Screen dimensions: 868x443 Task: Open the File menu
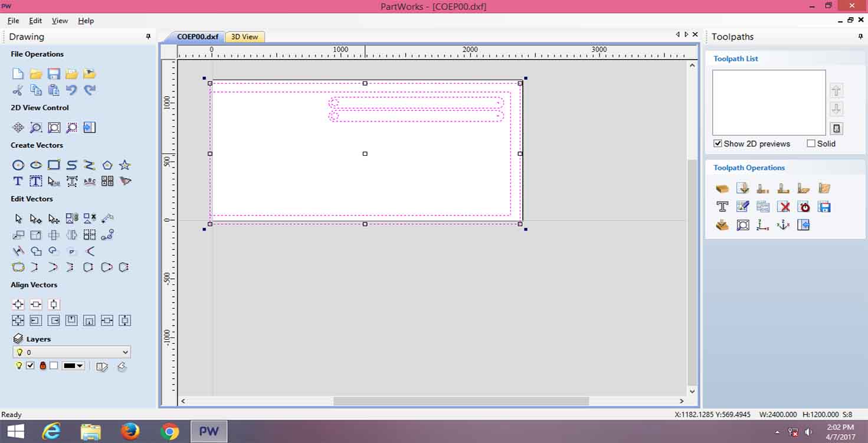13,21
